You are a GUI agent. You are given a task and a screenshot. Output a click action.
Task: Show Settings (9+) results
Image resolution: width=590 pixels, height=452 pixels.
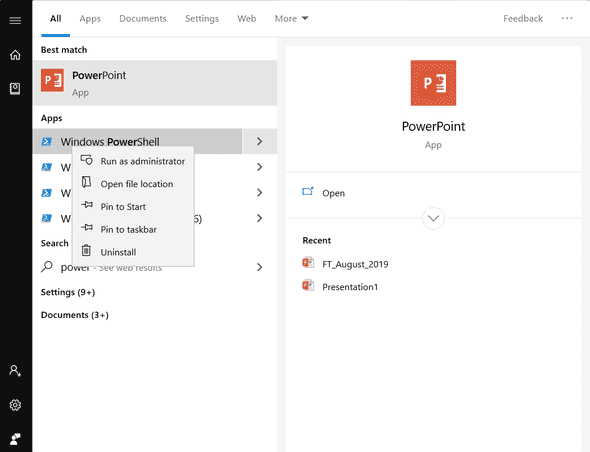pos(68,292)
